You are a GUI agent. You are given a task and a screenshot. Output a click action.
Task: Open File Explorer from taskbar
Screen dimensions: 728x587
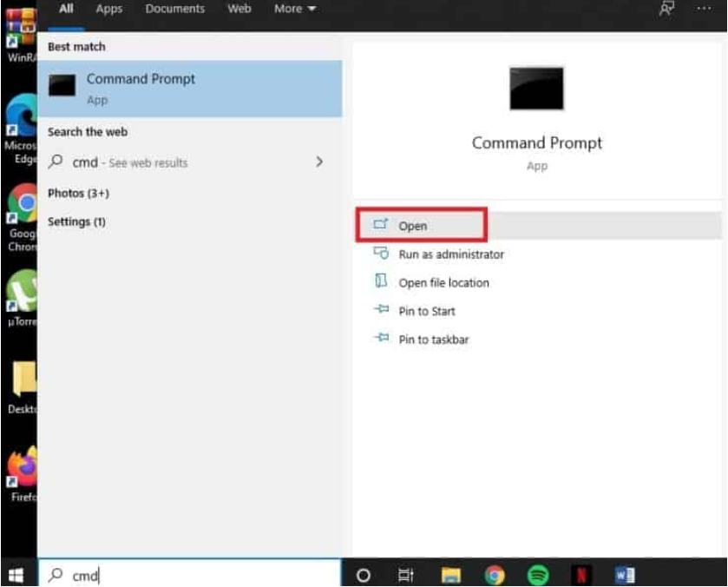[451, 576]
